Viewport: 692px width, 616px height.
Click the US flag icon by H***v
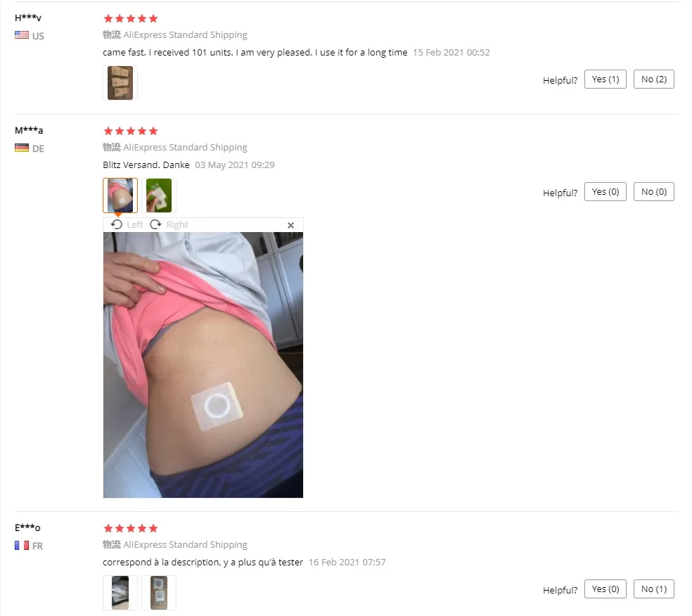coord(22,35)
